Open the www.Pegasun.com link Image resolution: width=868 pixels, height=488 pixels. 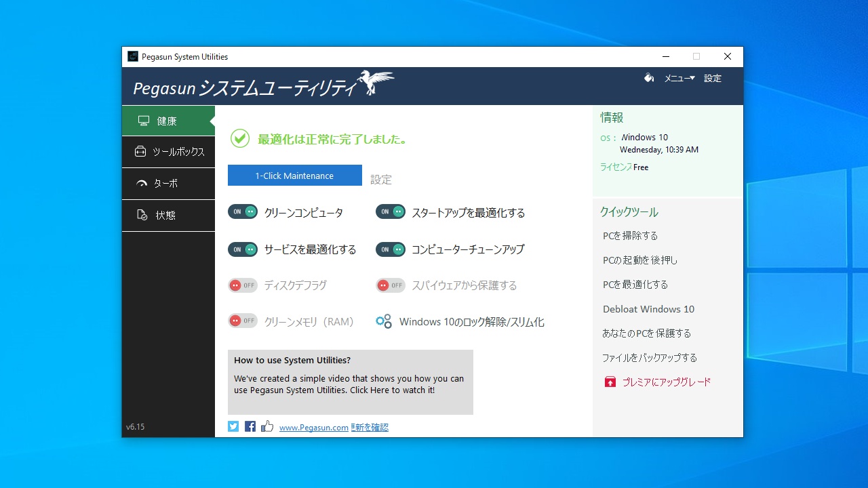pos(314,428)
